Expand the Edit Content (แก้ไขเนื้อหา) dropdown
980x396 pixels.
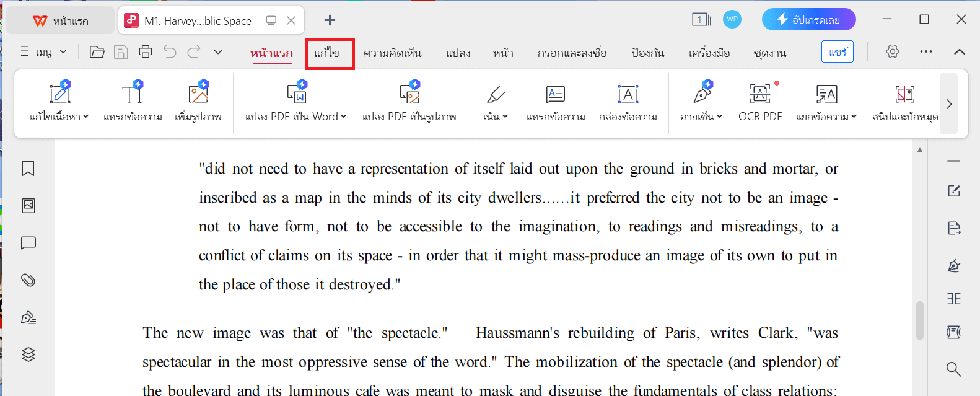(x=86, y=117)
